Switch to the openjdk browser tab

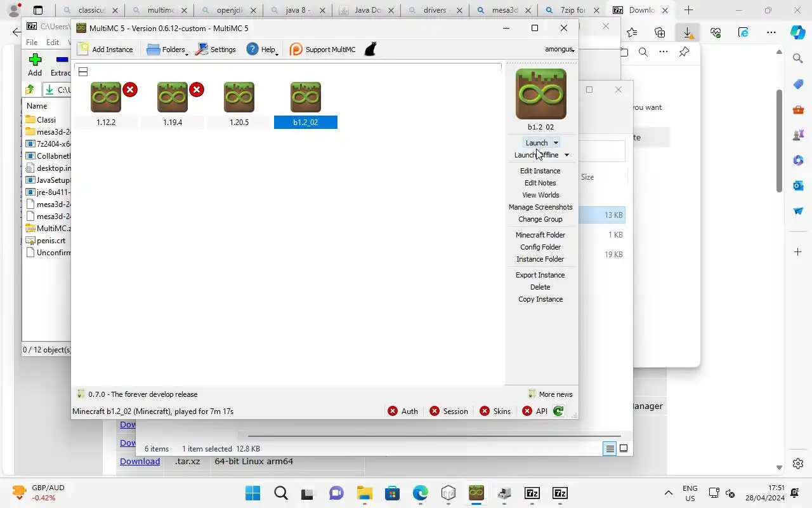click(x=230, y=10)
